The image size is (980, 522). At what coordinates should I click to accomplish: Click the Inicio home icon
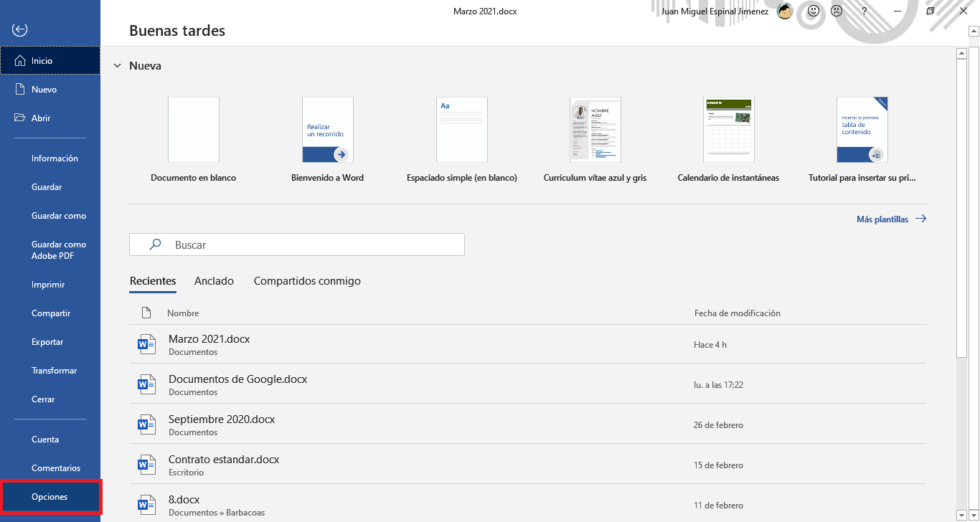pos(20,61)
